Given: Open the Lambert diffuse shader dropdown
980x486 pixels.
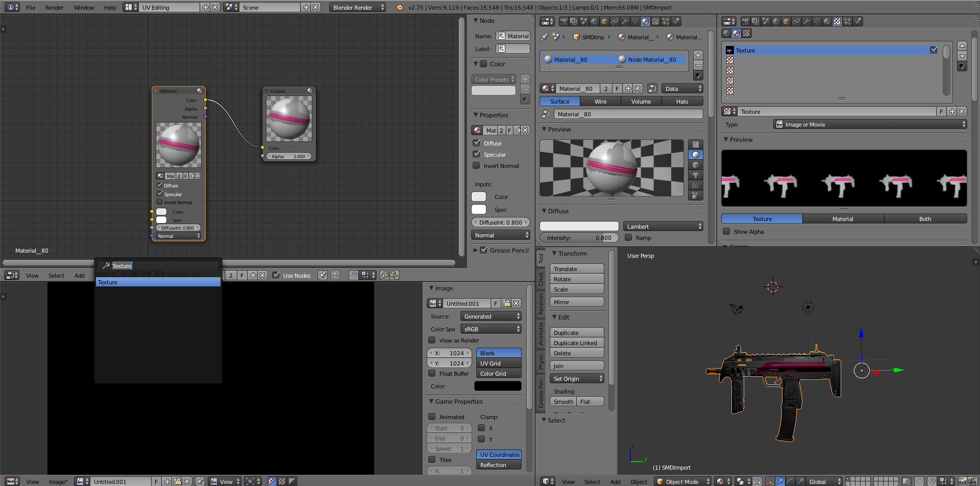Looking at the screenshot, I should (x=663, y=226).
